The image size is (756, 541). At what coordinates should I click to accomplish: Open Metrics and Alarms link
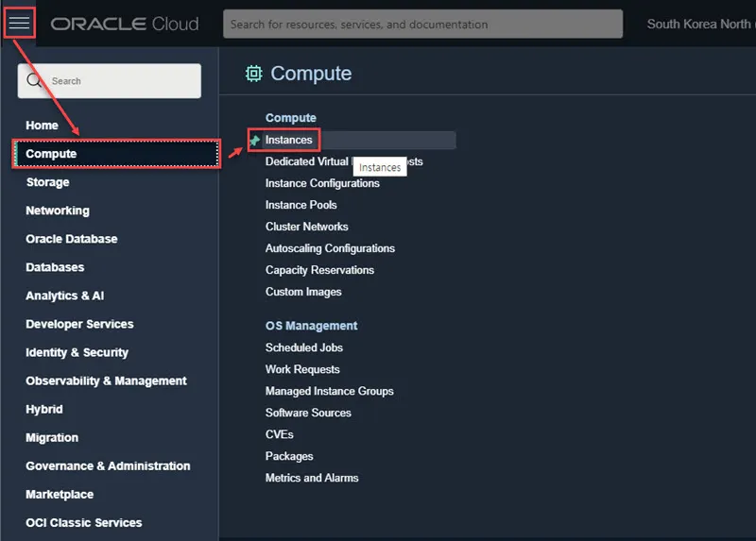312,478
